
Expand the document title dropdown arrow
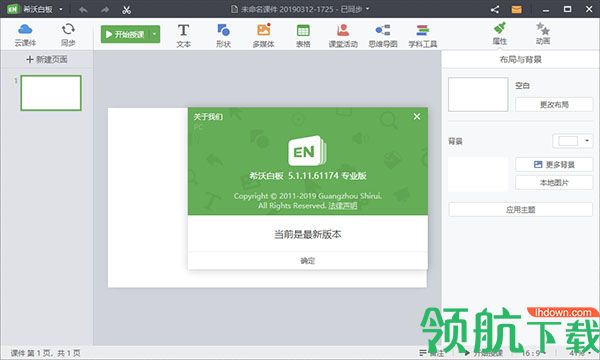click(368, 8)
